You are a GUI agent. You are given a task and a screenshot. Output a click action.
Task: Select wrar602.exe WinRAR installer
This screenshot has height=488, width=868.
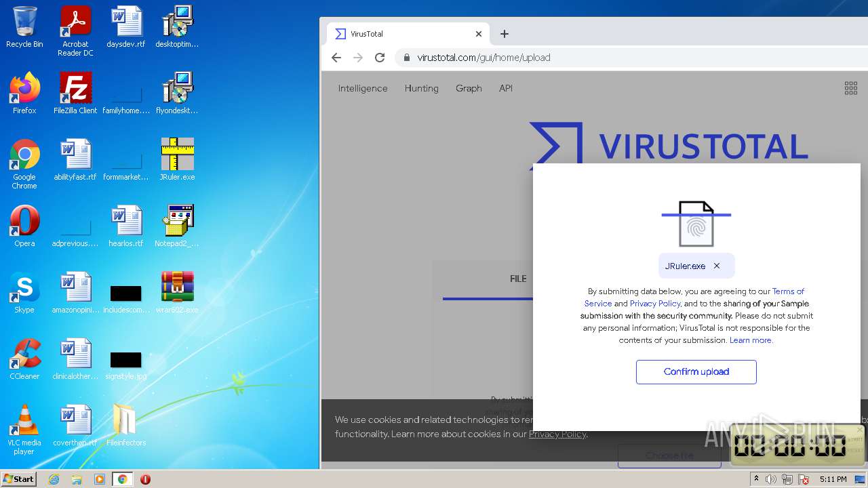tap(177, 293)
